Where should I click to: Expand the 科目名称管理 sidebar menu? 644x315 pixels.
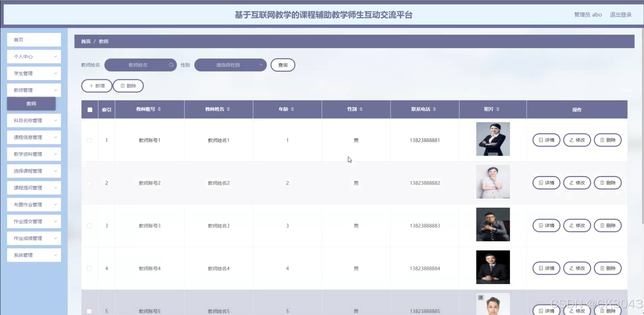(34, 120)
